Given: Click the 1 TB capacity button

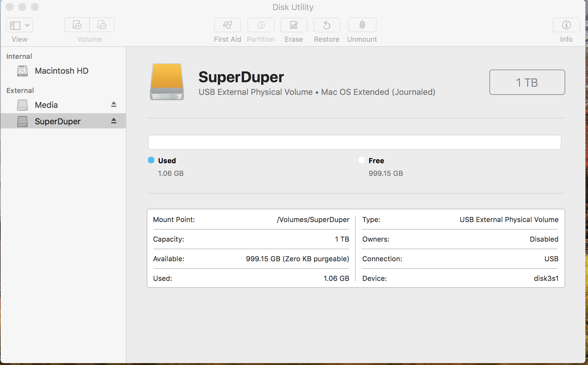Looking at the screenshot, I should (527, 82).
